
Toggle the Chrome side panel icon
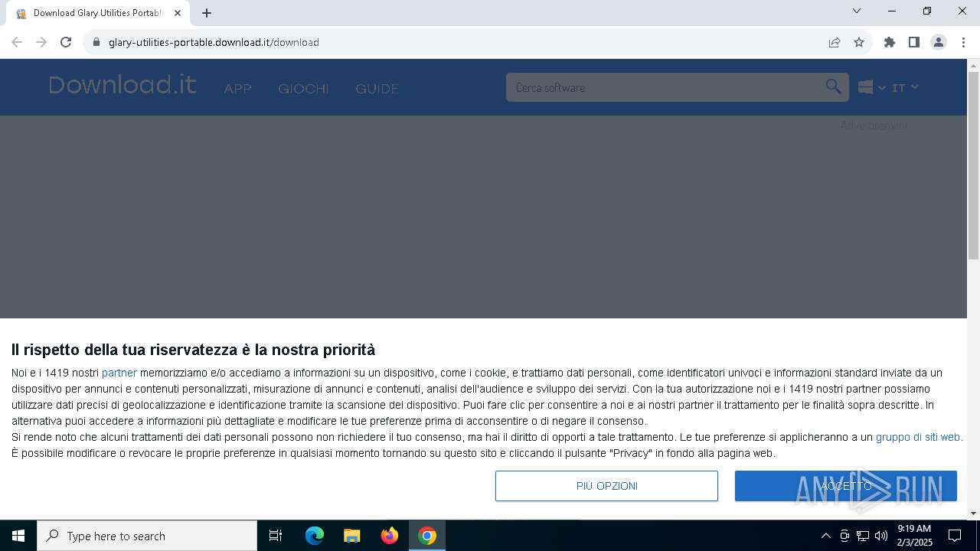click(913, 42)
